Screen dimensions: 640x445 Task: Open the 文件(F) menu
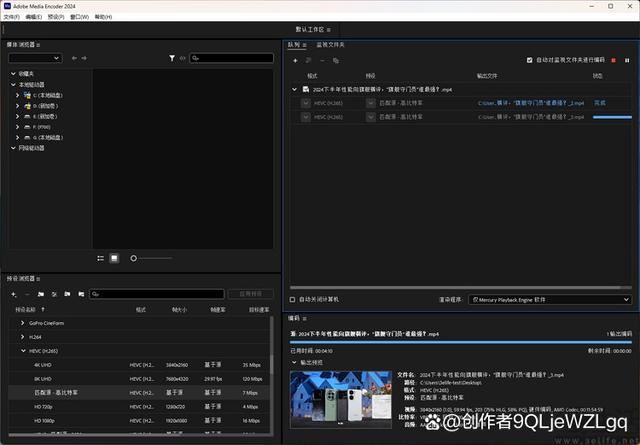11,17
